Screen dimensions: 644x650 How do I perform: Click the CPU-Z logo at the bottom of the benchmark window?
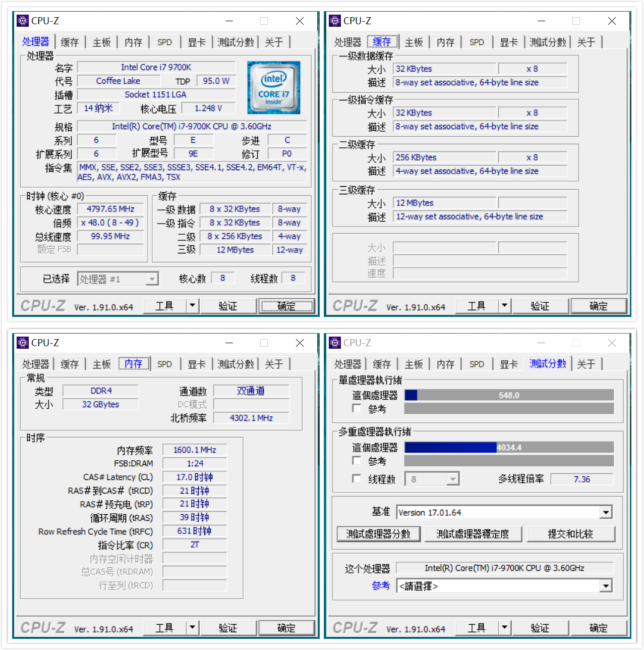point(356,628)
